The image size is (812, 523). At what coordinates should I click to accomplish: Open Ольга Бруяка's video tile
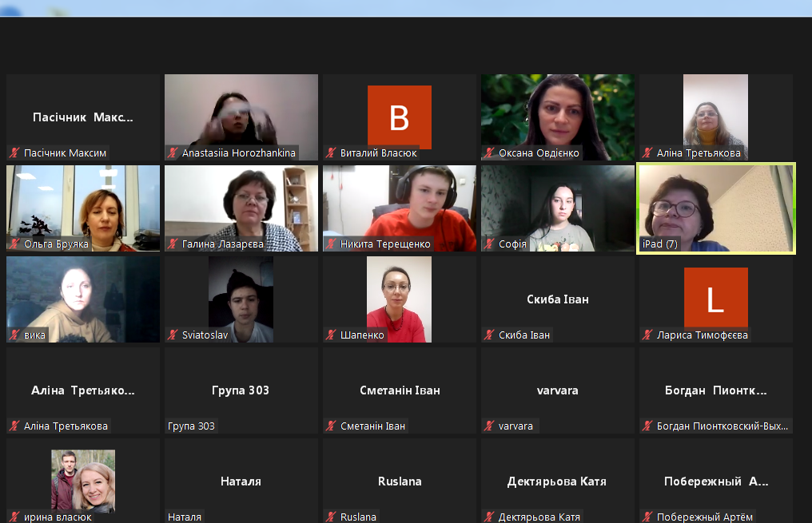[x=83, y=208]
